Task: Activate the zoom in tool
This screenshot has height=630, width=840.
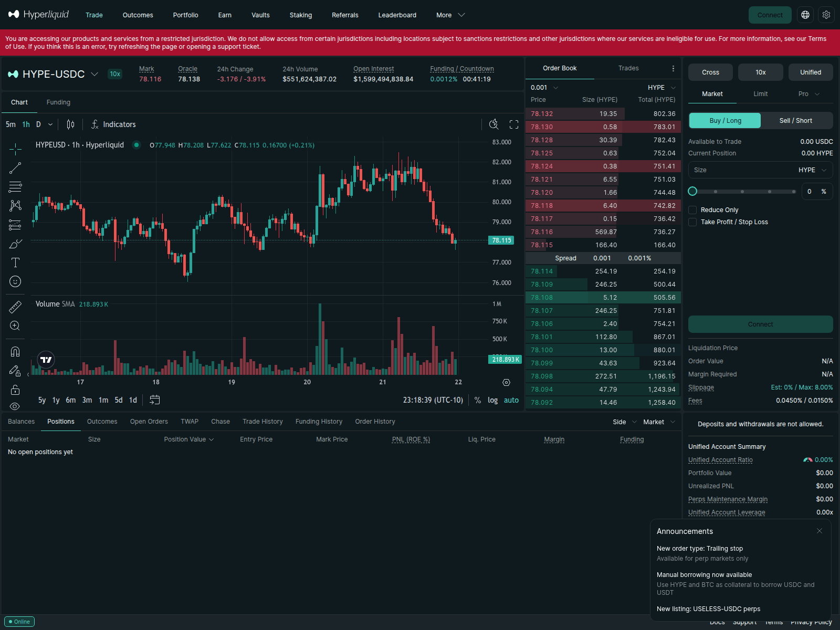Action: tap(15, 325)
